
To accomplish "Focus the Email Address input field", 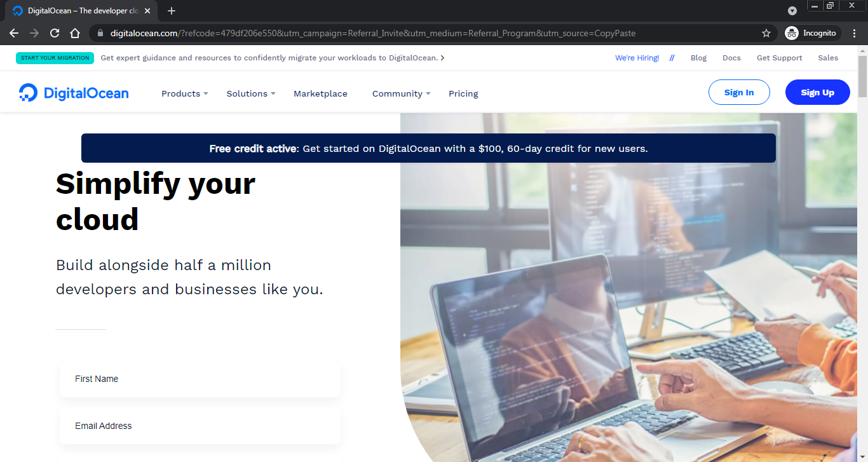I will click(200, 426).
